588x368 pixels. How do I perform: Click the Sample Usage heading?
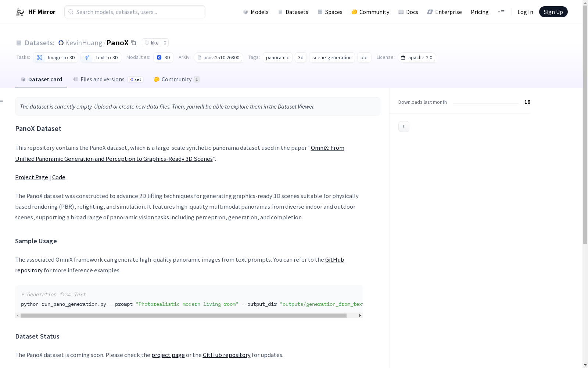coord(36,241)
